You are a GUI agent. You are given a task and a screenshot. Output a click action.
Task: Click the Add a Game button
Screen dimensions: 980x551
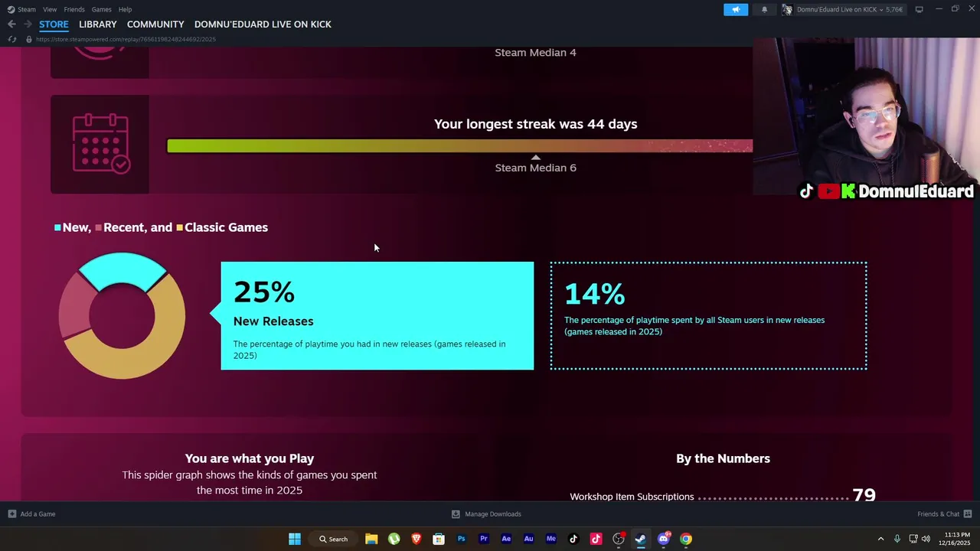tap(31, 514)
